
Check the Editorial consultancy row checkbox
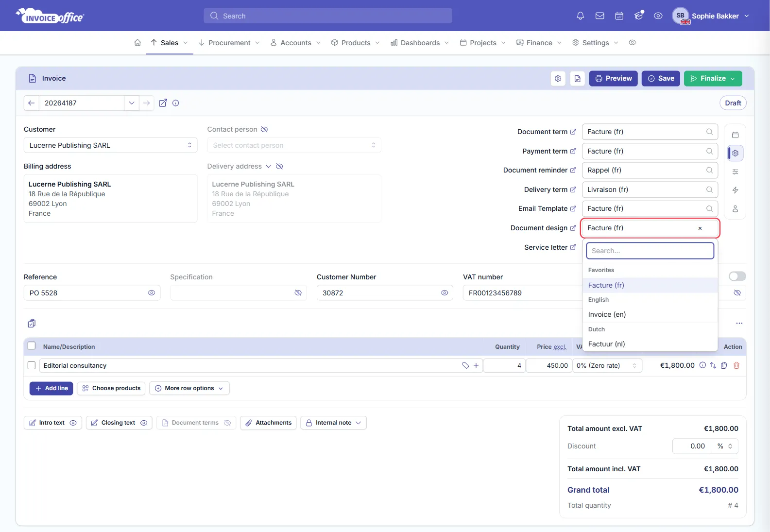click(x=32, y=365)
